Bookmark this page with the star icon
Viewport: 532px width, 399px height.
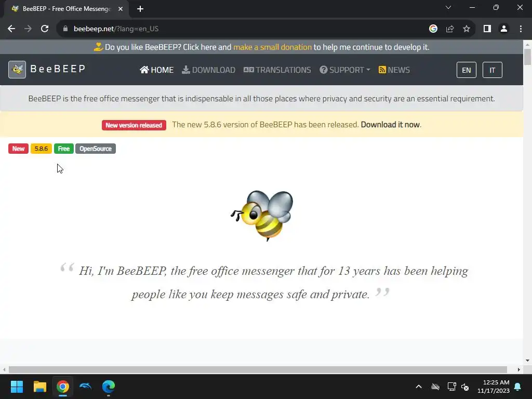[x=467, y=29]
